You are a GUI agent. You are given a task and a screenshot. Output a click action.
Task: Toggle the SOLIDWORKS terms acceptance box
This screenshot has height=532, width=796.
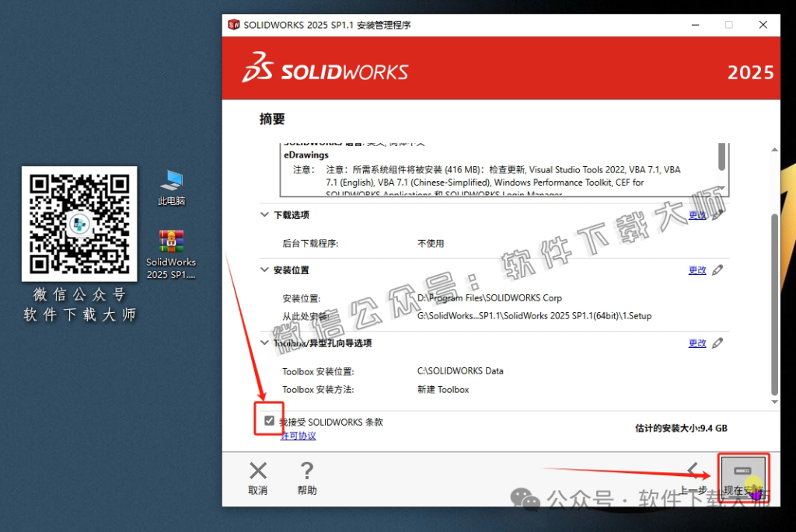click(269, 421)
